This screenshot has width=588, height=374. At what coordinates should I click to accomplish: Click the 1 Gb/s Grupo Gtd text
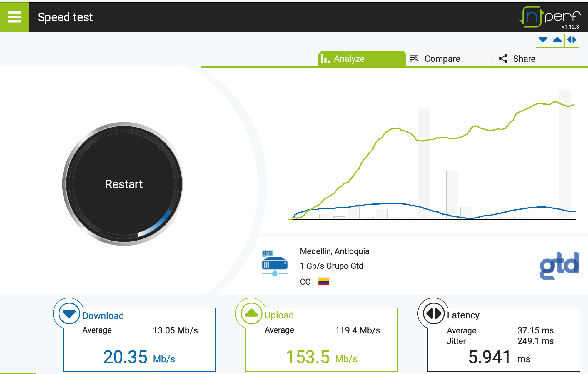point(332,266)
